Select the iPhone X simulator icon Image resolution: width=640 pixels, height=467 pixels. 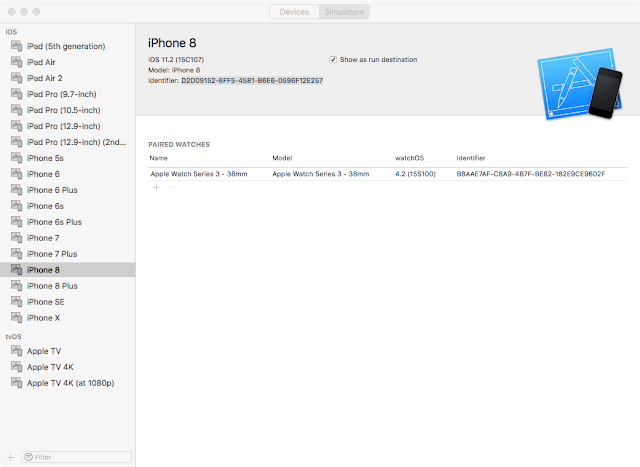[x=16, y=318]
